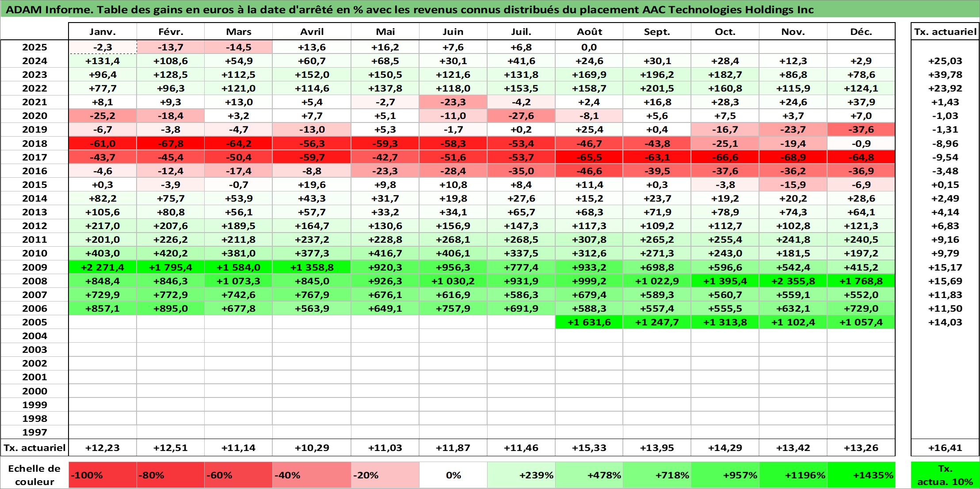980x489 pixels.
Task: Select the cell showing +307,8
Action: tap(589, 240)
